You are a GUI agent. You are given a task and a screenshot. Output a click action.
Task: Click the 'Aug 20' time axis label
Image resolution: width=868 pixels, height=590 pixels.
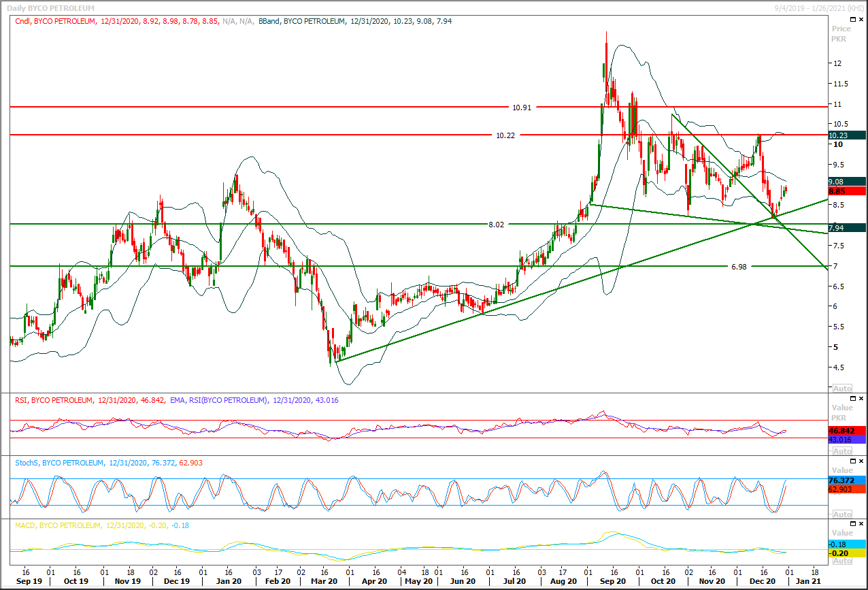[563, 582]
